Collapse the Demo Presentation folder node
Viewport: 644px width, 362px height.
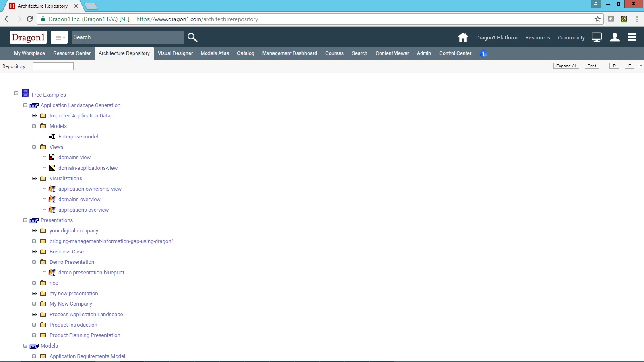(x=34, y=262)
